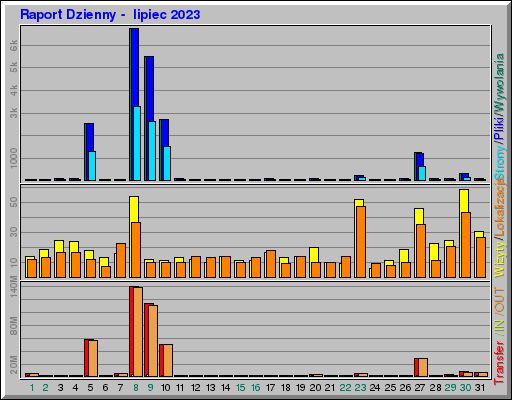The image size is (512, 400).
Task: Click the day 1 label on x-axis
Action: point(32,388)
